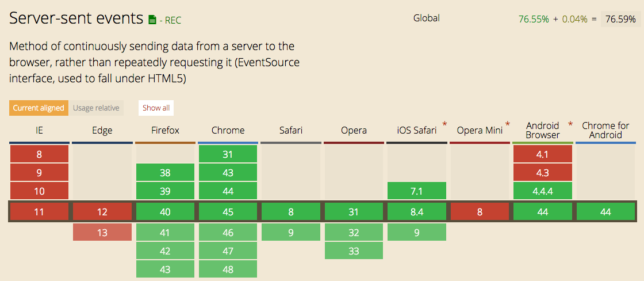Viewport: 644px width, 281px height.
Task: Select the Chrome for Android 44 cell
Action: [x=606, y=212]
